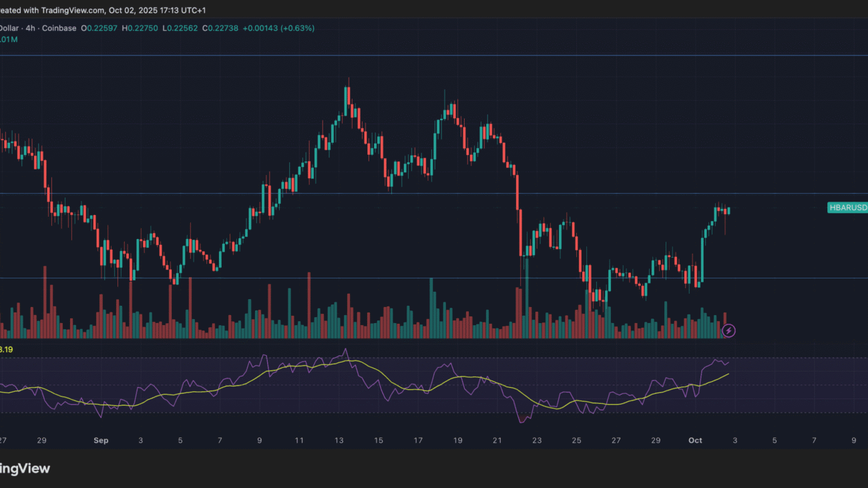Screen dimensions: 868x488
Task: Click the purple lightning bolt event icon
Action: point(729,330)
